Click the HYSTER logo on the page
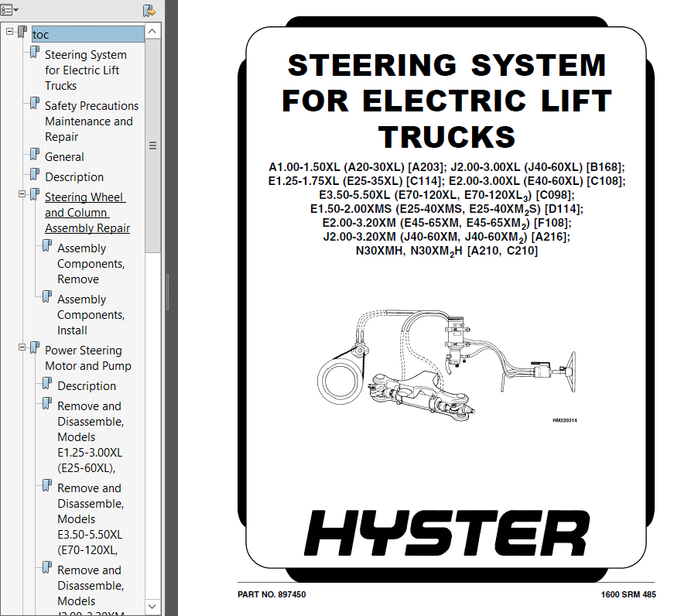The height and width of the screenshot is (616, 681). (x=447, y=532)
